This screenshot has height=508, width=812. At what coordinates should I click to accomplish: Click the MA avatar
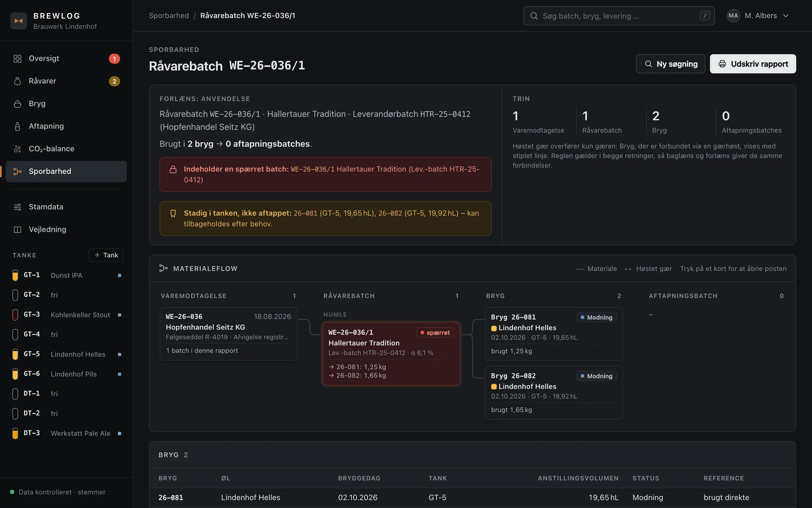733,16
